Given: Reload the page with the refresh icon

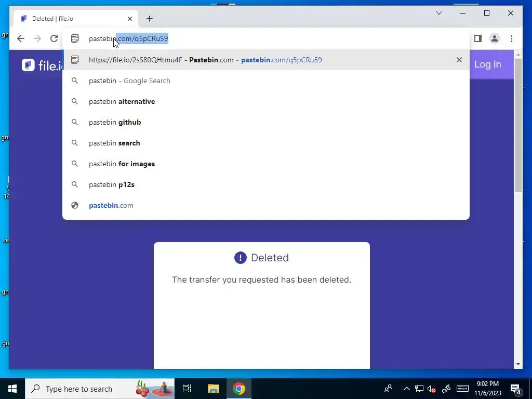Looking at the screenshot, I should [54, 38].
